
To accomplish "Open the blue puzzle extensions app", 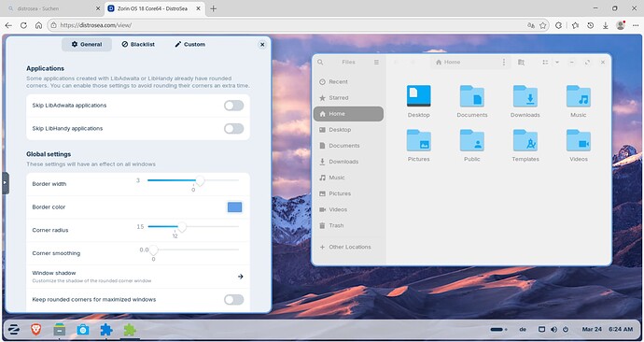I will 106,329.
